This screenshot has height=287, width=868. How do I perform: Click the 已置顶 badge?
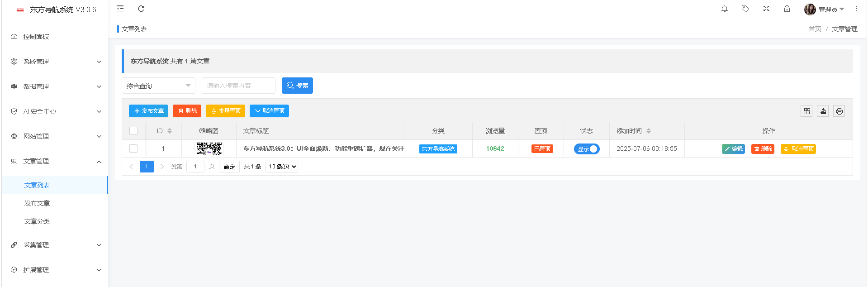pos(542,149)
